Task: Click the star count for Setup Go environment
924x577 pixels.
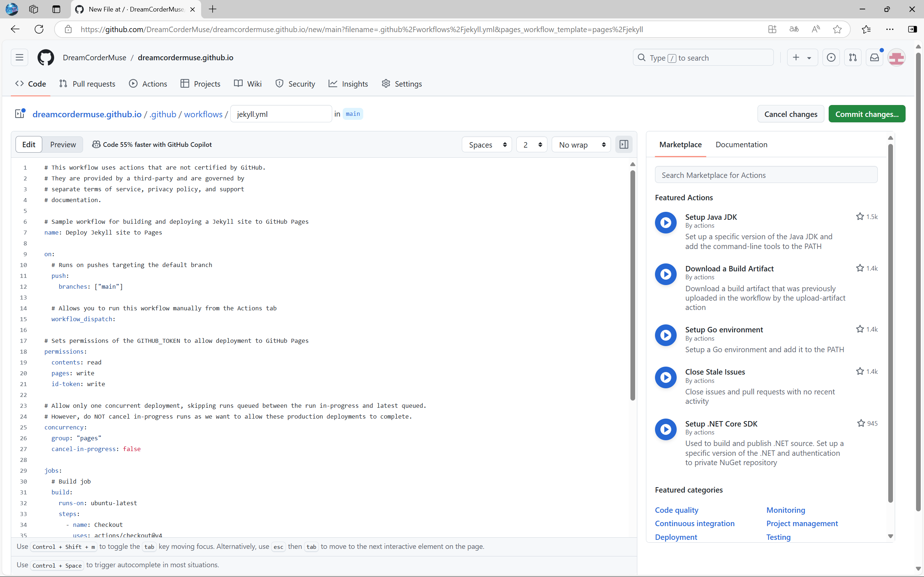Action: [867, 329]
